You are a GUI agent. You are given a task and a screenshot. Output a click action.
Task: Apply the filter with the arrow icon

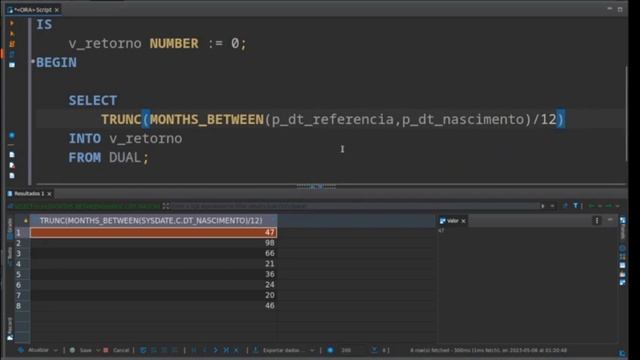click(x=543, y=206)
